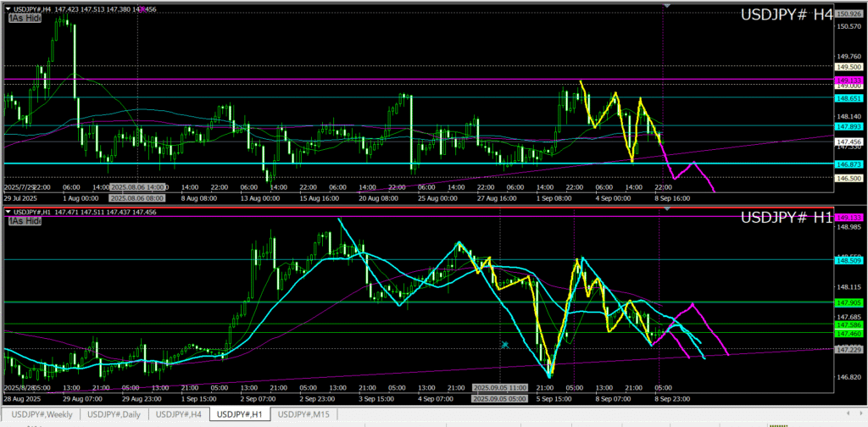Open the USDJPY#,H4 chart tab

[x=178, y=414]
